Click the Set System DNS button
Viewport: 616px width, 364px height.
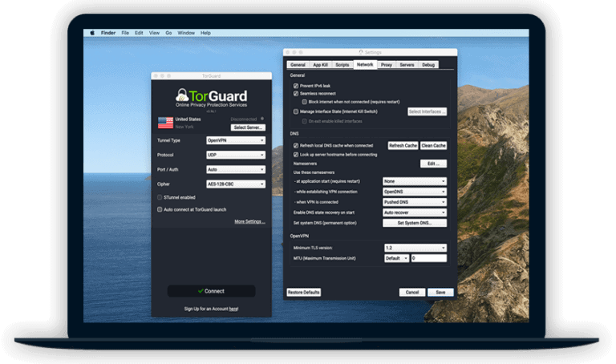415,223
